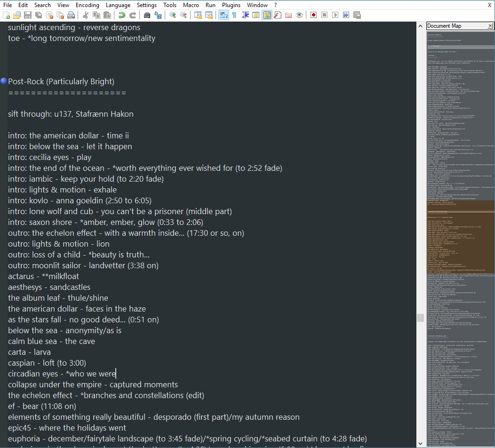
Task: Click the Close All documents icon
Action: click(x=60, y=15)
